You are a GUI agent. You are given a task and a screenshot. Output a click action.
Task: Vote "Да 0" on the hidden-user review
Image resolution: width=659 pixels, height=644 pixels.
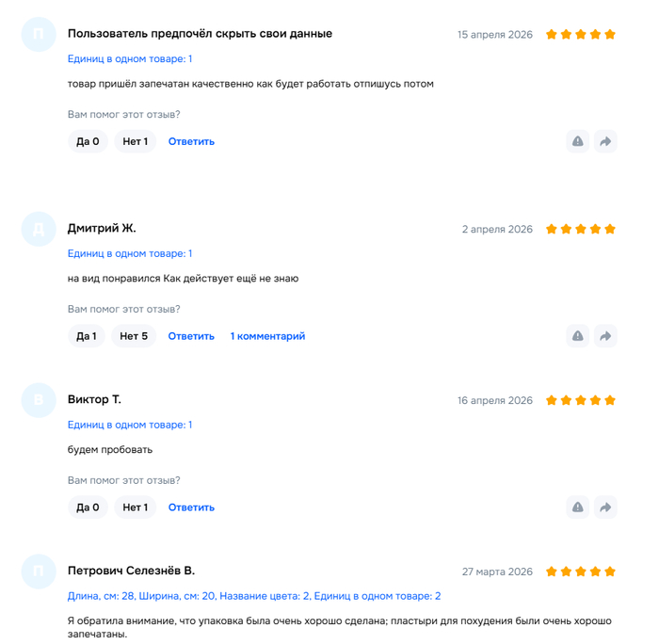[x=88, y=141]
